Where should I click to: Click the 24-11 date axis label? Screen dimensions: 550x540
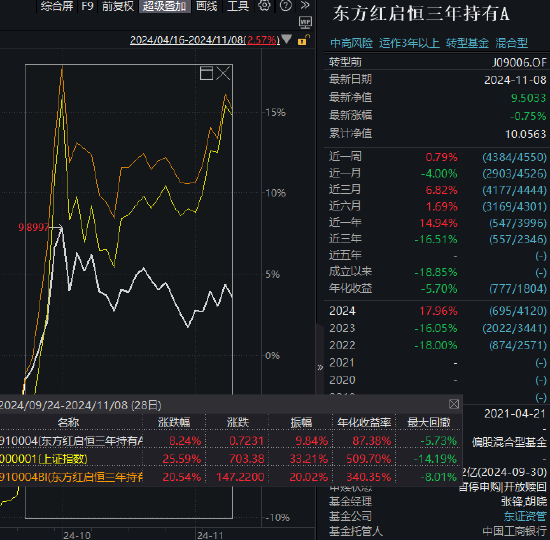[210, 535]
